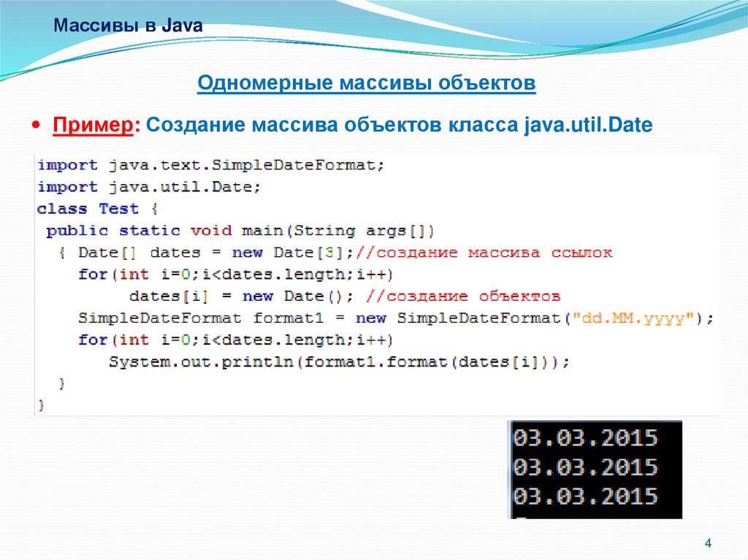This screenshot has height=560, width=748.
Task: Click the code 'dates[i] = new Date();'
Action: pyautogui.click(x=241, y=296)
